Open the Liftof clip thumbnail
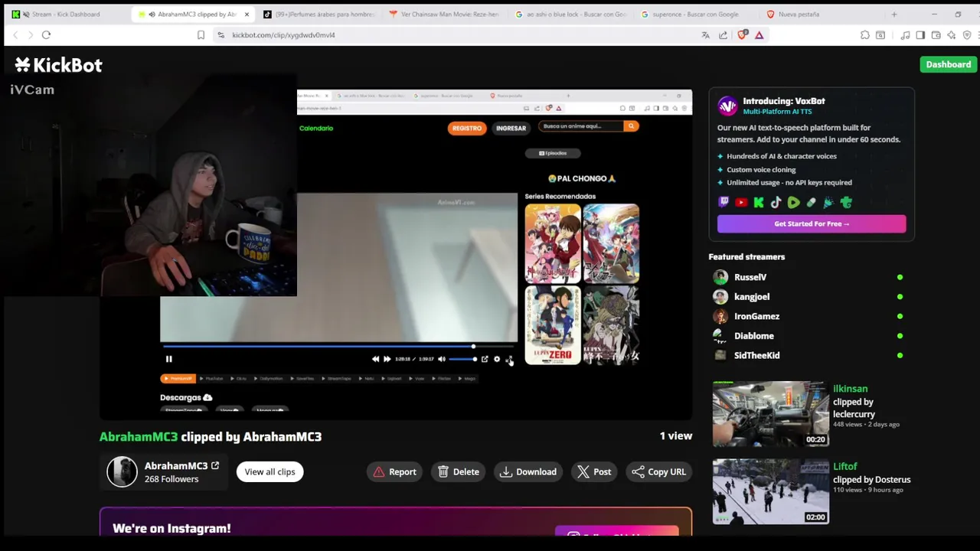 pos(770,491)
